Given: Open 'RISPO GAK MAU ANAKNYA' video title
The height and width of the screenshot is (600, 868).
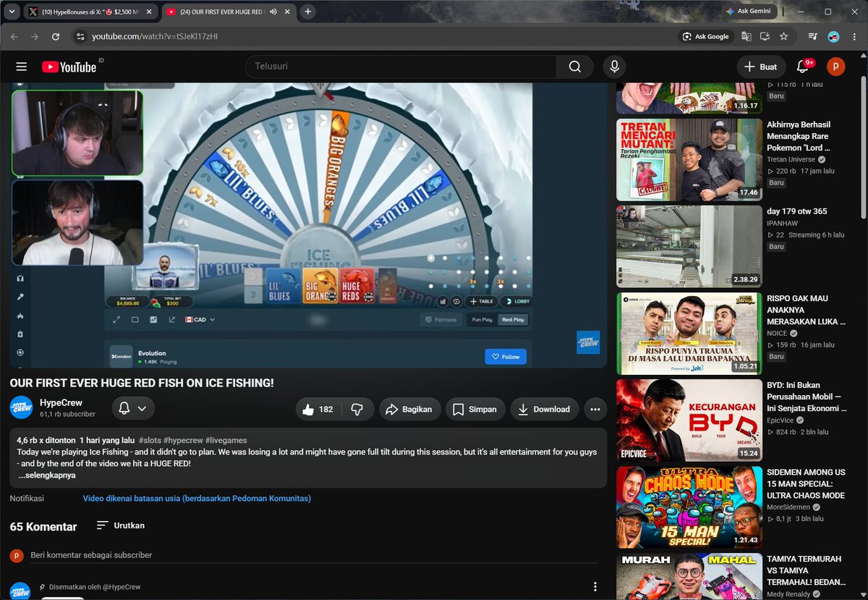Looking at the screenshot, I should [806, 310].
